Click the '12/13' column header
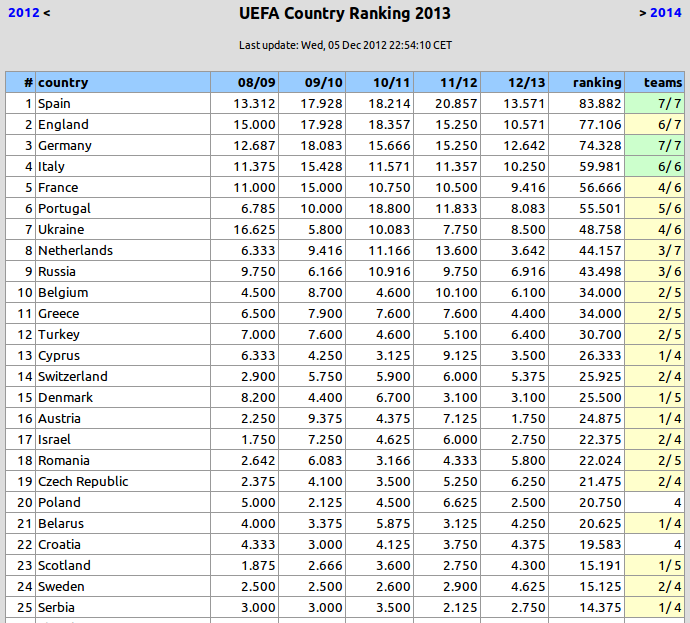Screen dimensions: 690x623 [515, 82]
